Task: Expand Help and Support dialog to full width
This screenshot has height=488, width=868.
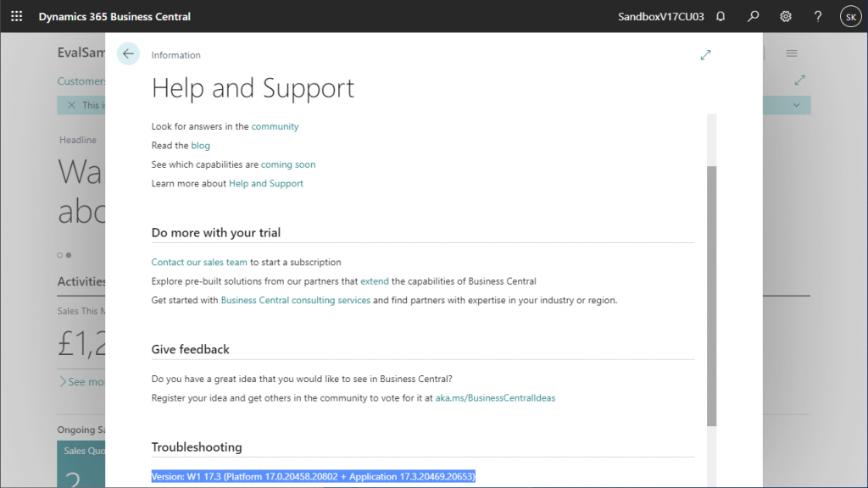Action: 705,55
